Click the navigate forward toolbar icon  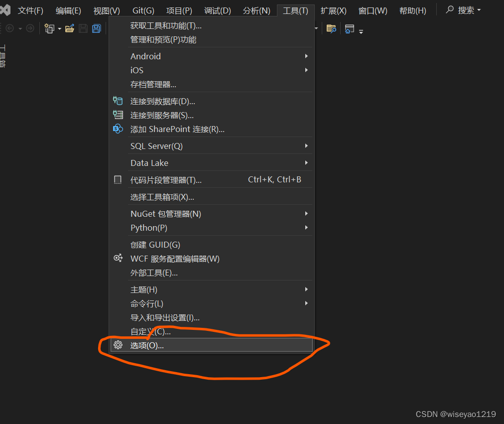(30, 28)
